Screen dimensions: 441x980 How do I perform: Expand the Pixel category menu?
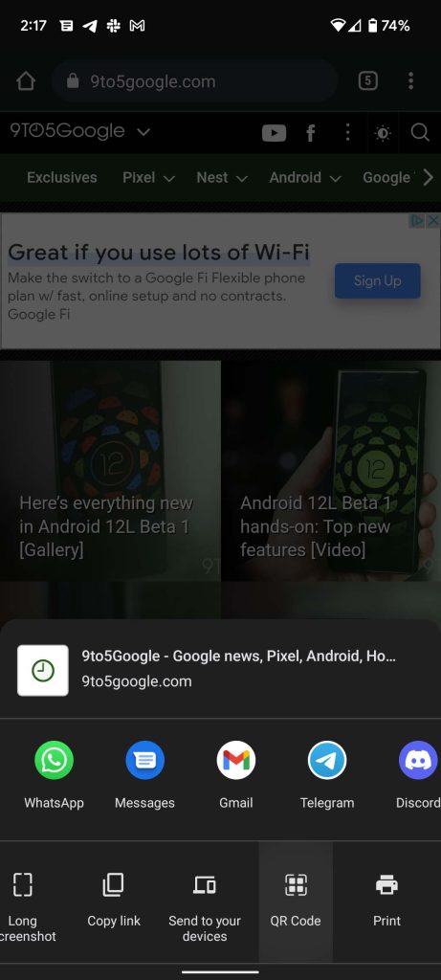[148, 177]
